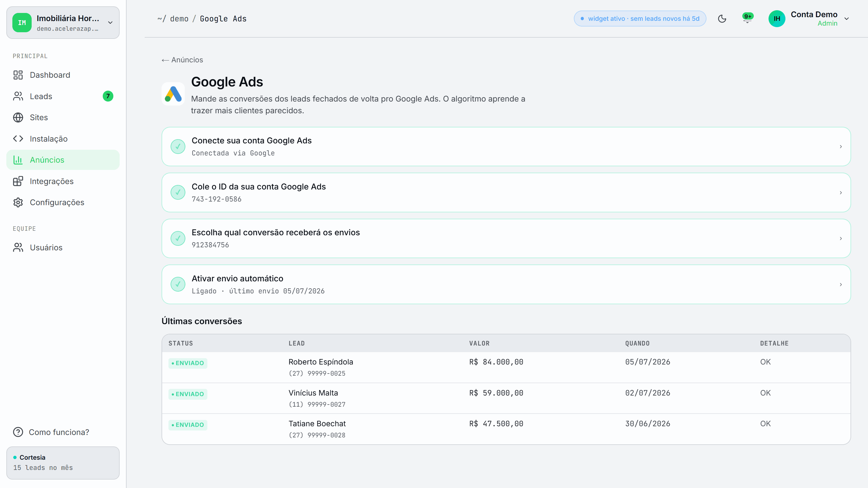Click checkmark of Ativar envio automático step
Image resolution: width=868 pixels, height=488 pixels.
(178, 285)
